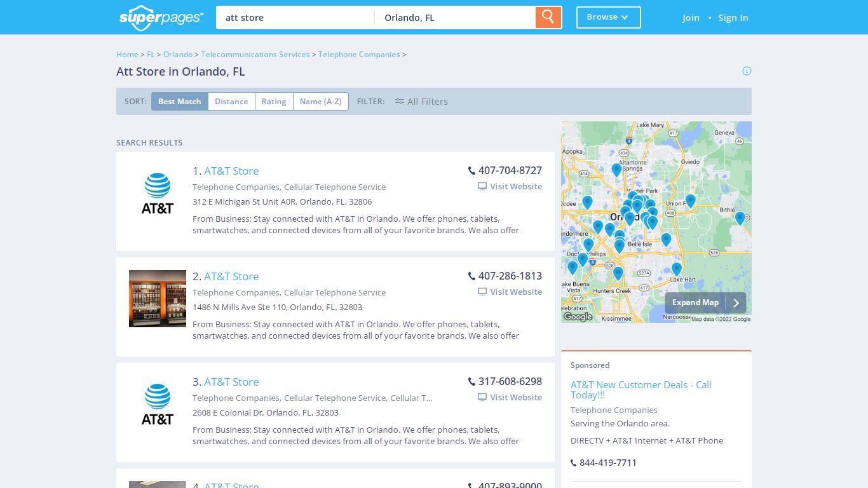This screenshot has width=868, height=488.
Task: Open Visit Website link for result 3
Action: point(510,398)
